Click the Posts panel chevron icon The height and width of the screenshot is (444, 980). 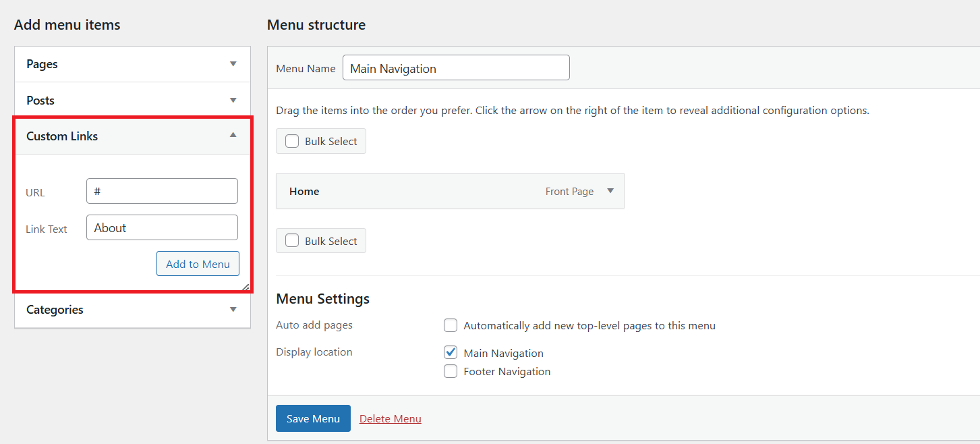tap(233, 99)
